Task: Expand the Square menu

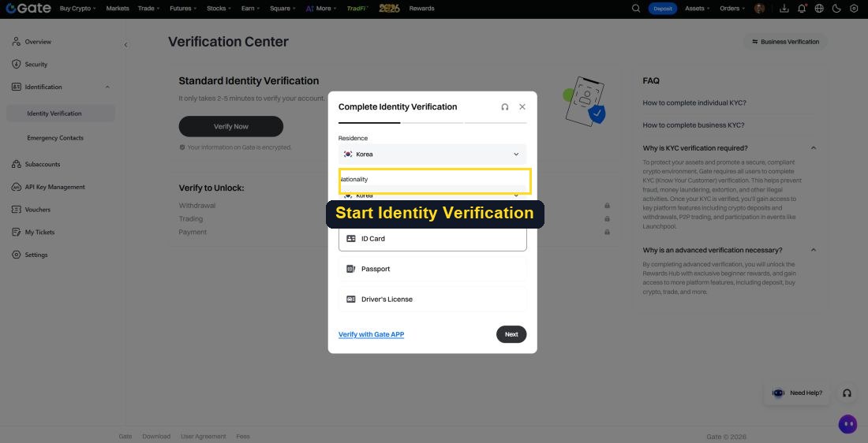Action: (282, 9)
